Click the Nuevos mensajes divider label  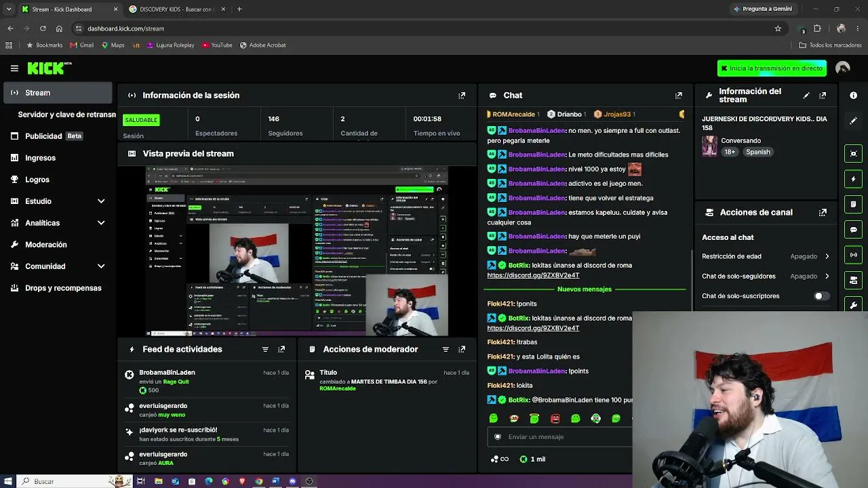[584, 289]
